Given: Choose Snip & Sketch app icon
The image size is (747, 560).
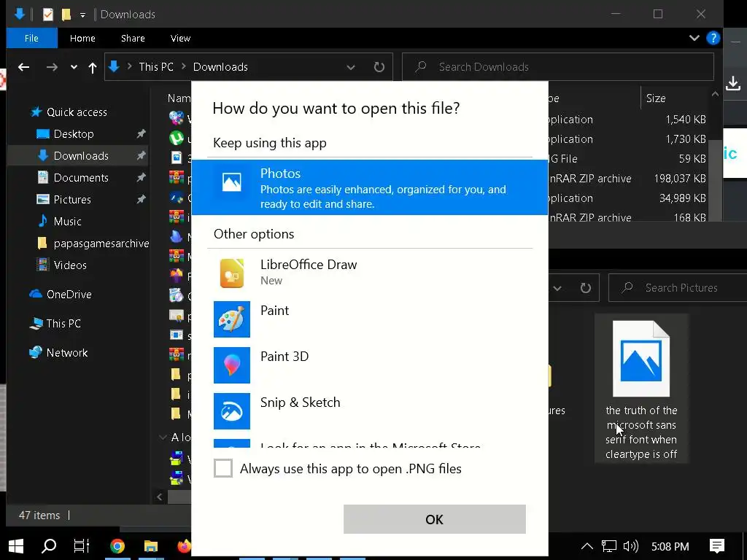Looking at the screenshot, I should [x=231, y=411].
